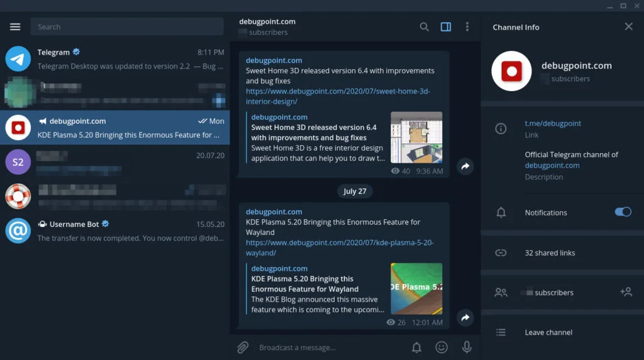
Task: Close the Channel Info panel
Action: pyautogui.click(x=628, y=26)
